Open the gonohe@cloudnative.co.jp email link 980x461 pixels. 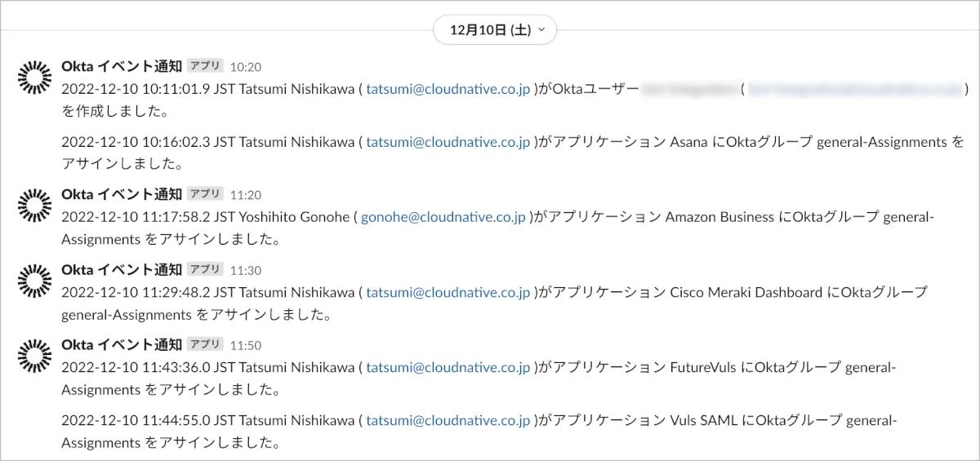(x=443, y=217)
